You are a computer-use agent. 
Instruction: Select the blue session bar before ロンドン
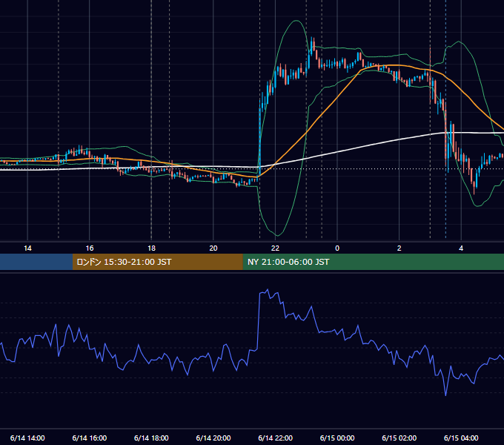click(x=36, y=262)
